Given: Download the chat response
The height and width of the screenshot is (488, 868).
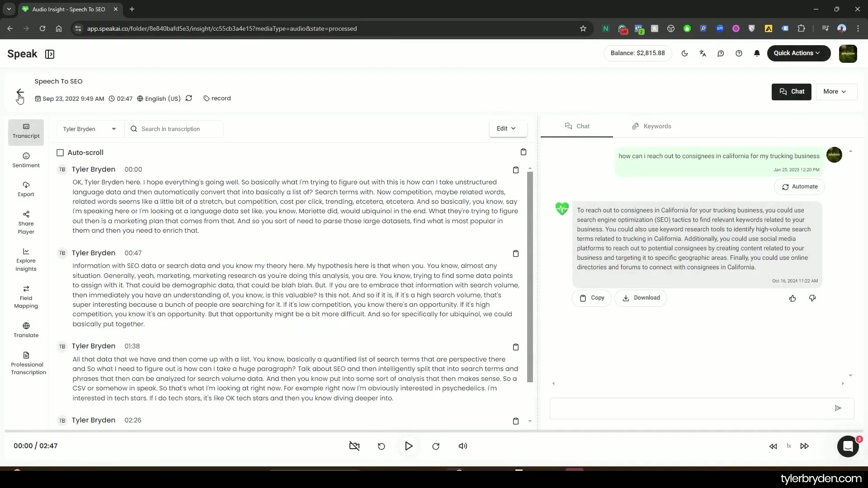Looking at the screenshot, I should pyautogui.click(x=641, y=298).
